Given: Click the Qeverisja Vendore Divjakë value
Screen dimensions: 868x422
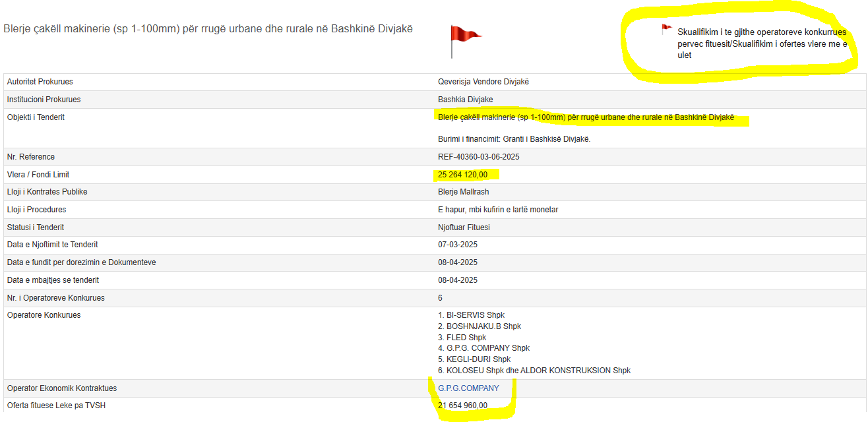Looking at the screenshot, I should click(483, 82).
